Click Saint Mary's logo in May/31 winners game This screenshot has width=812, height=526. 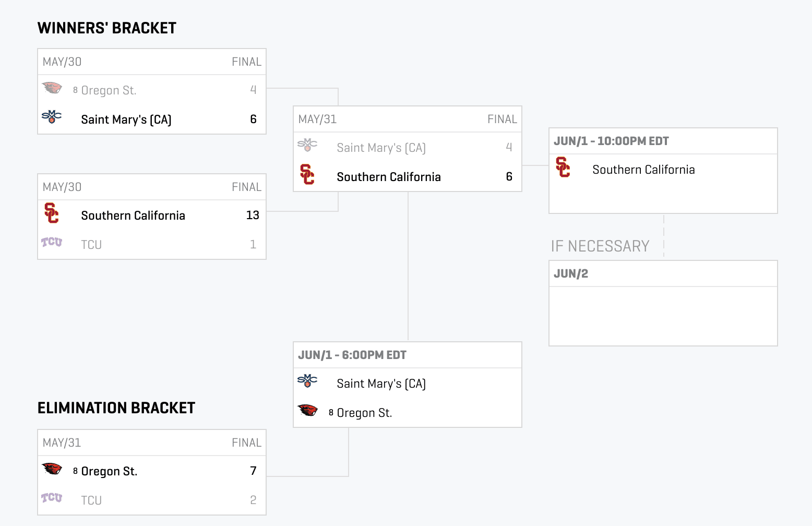(307, 145)
